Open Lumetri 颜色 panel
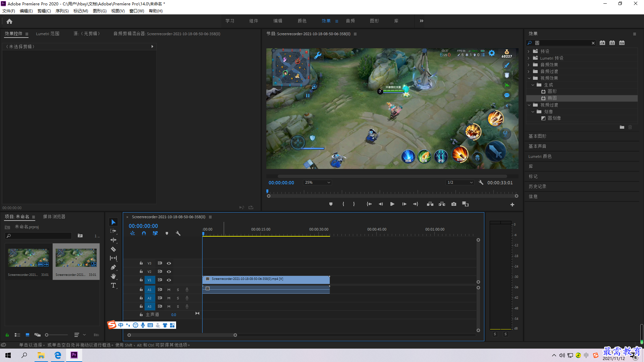Viewport: 644px width, 362px height. 540,157
